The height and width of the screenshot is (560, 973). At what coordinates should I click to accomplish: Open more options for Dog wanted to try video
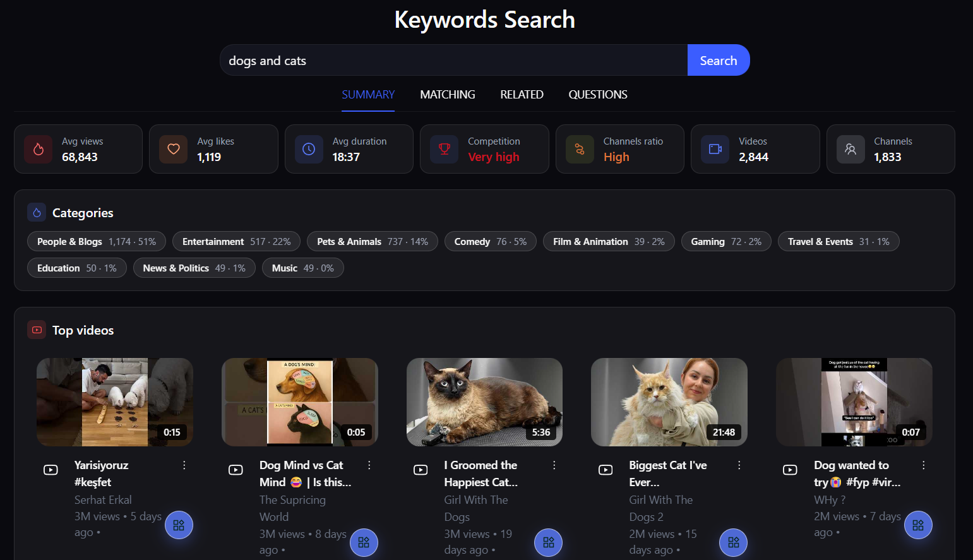tap(924, 465)
